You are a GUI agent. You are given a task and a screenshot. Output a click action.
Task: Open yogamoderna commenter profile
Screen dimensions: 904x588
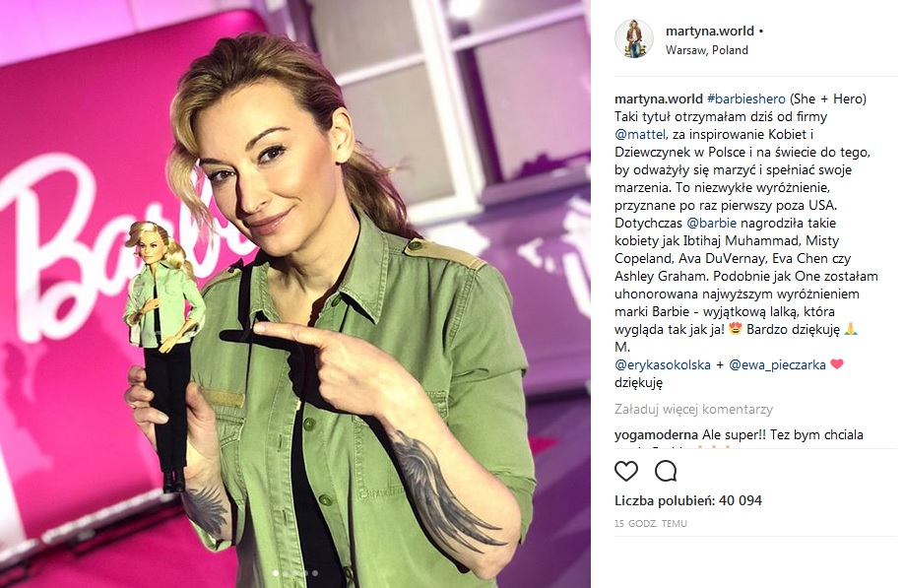click(x=656, y=435)
